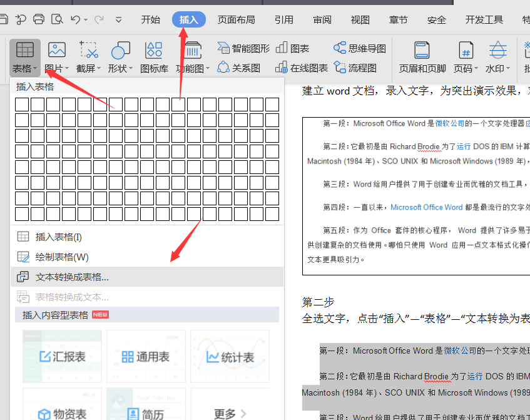Expand the quick access toolbar customization arrow

point(118,19)
